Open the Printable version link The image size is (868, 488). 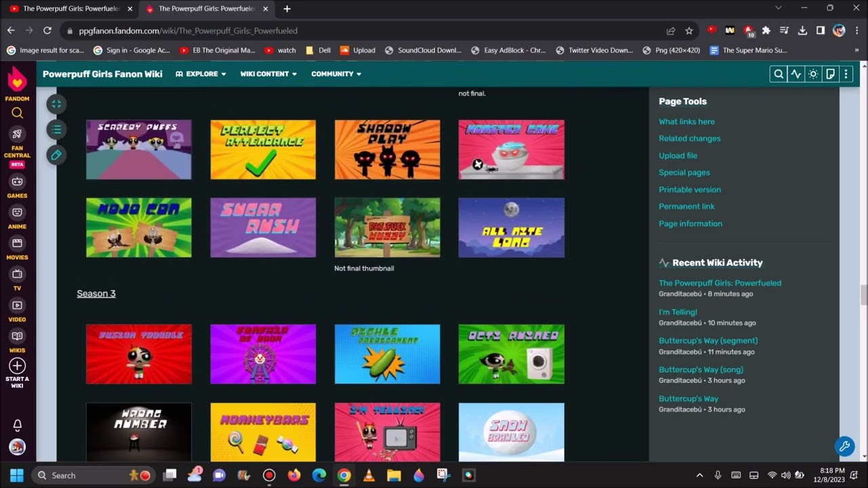point(690,189)
